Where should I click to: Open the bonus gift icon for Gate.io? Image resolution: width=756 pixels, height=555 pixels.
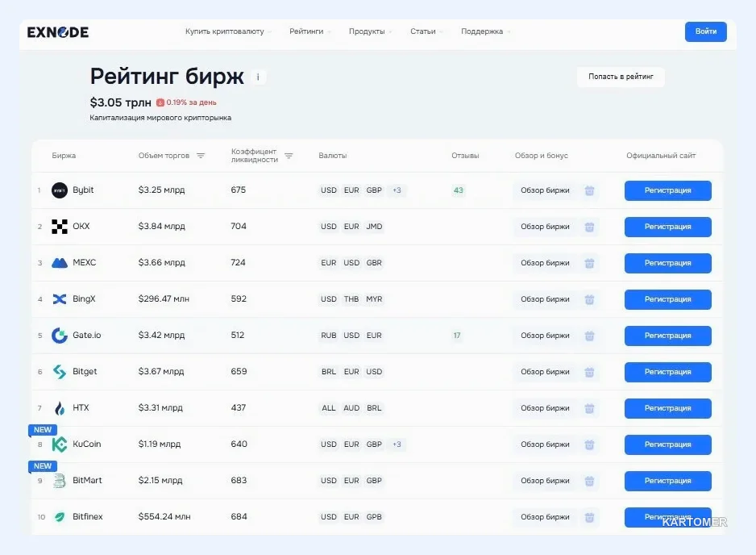point(589,336)
